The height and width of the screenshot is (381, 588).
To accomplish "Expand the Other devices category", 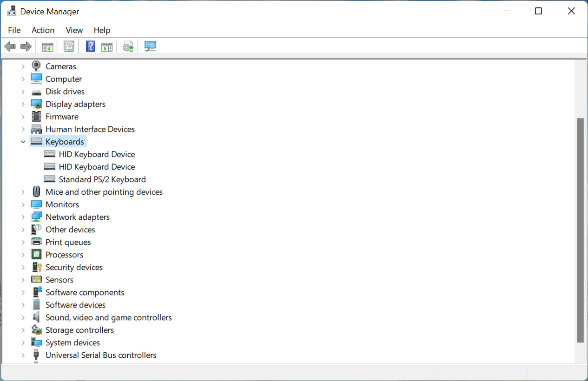I will pos(23,230).
